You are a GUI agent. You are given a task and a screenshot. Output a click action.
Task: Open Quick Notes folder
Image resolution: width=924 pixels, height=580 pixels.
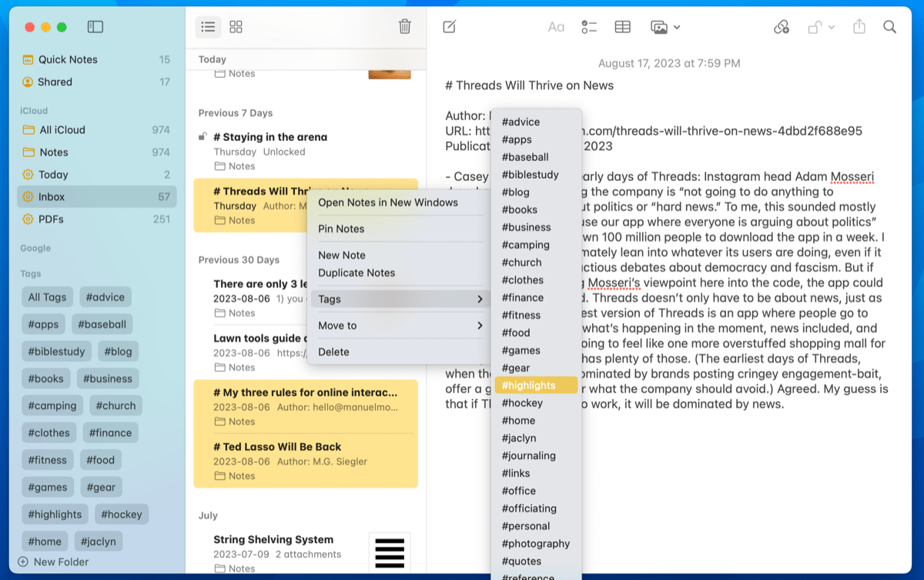pos(96,59)
